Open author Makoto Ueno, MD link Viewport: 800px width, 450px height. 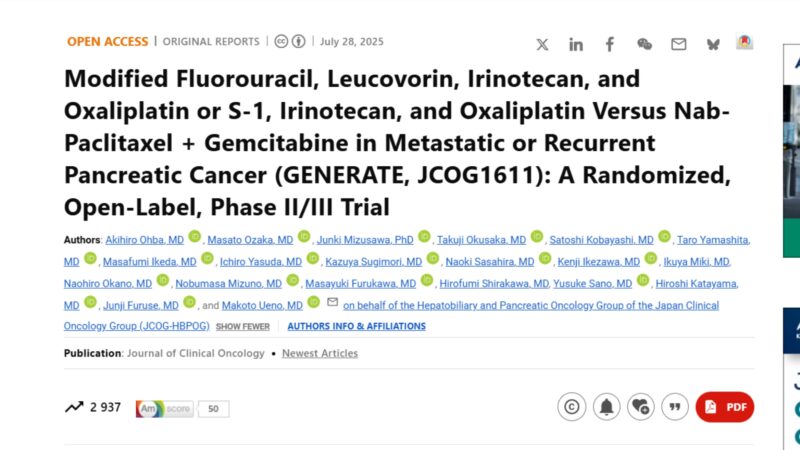(x=262, y=306)
